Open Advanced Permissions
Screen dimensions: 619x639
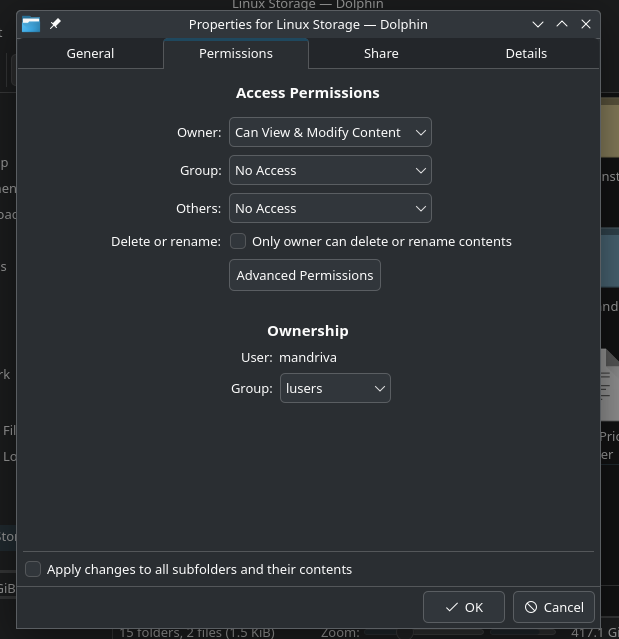pyautogui.click(x=305, y=275)
